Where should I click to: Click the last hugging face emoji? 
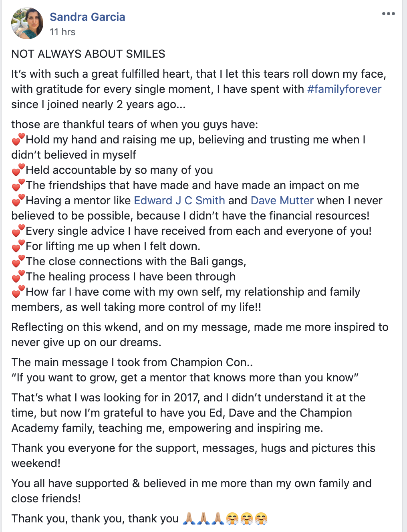click(x=261, y=518)
